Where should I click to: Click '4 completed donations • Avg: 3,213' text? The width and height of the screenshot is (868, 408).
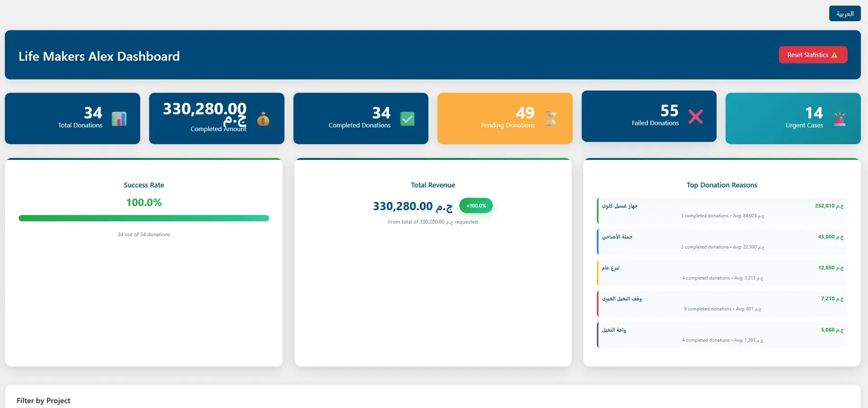tap(722, 278)
